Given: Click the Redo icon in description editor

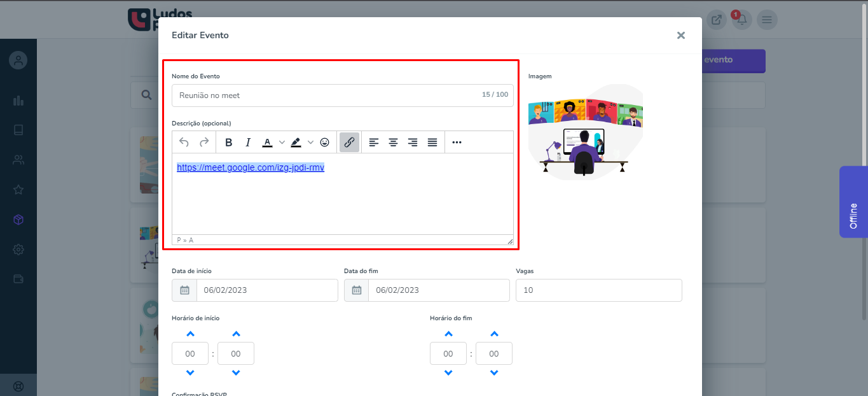Looking at the screenshot, I should 204,142.
